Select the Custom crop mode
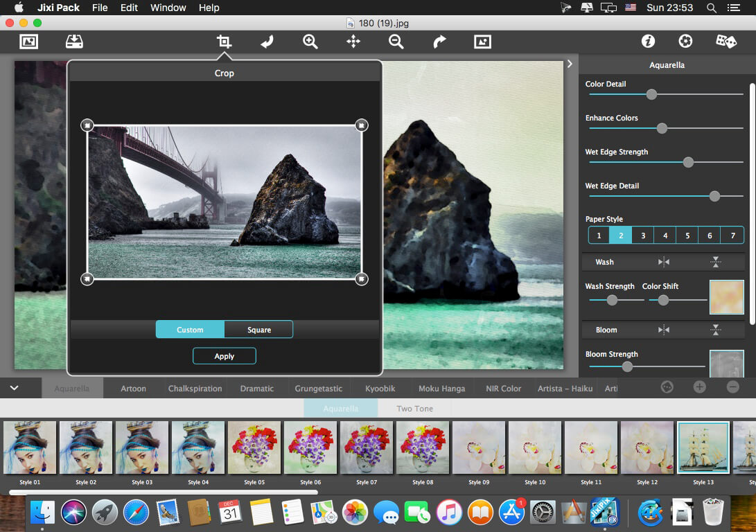 [x=190, y=330]
